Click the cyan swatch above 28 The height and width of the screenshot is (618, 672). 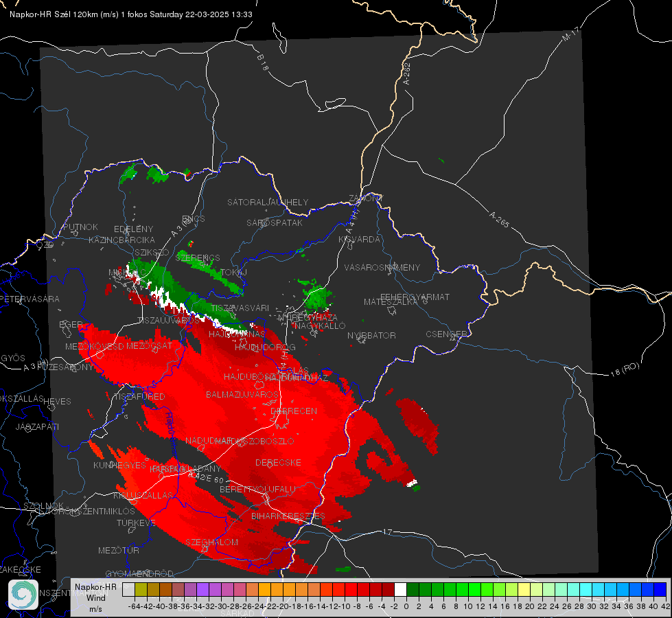pos(586,589)
